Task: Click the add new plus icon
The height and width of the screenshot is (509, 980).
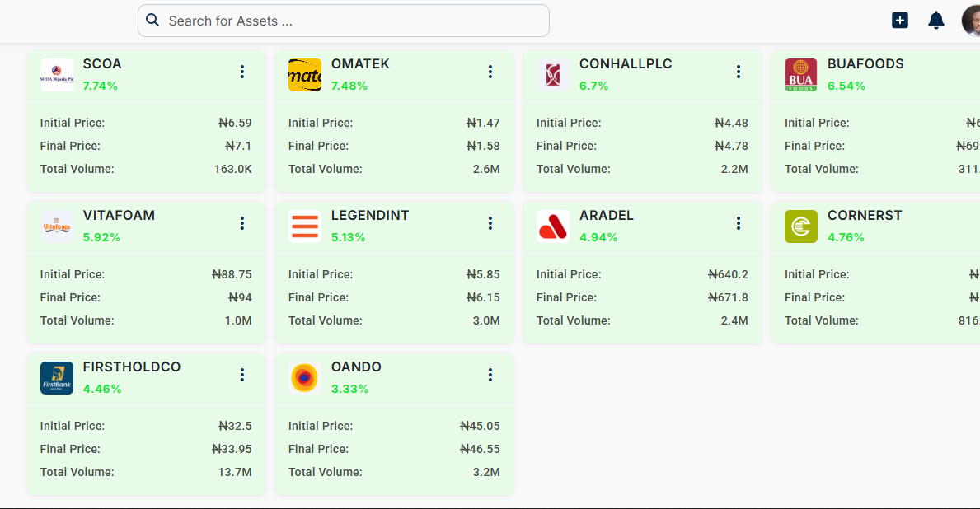Action: point(900,21)
